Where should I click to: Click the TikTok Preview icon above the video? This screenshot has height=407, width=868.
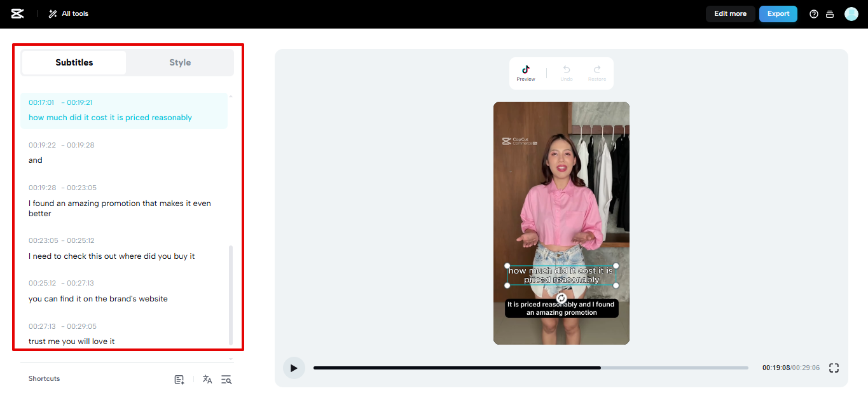(526, 70)
